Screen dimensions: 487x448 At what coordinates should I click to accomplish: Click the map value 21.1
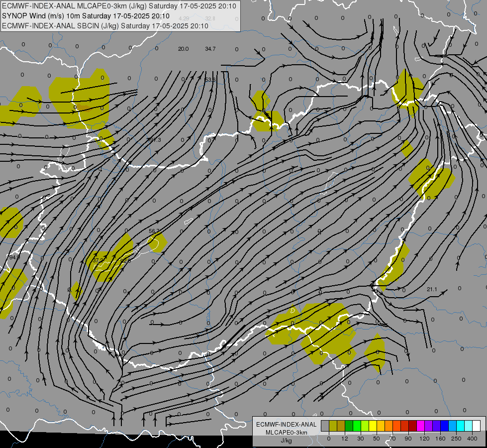(432, 289)
